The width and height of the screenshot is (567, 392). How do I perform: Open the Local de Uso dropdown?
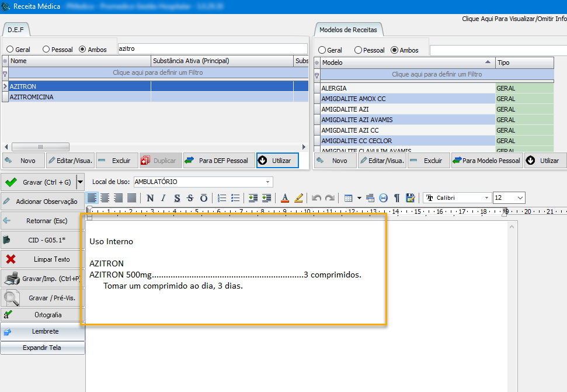tap(267, 182)
